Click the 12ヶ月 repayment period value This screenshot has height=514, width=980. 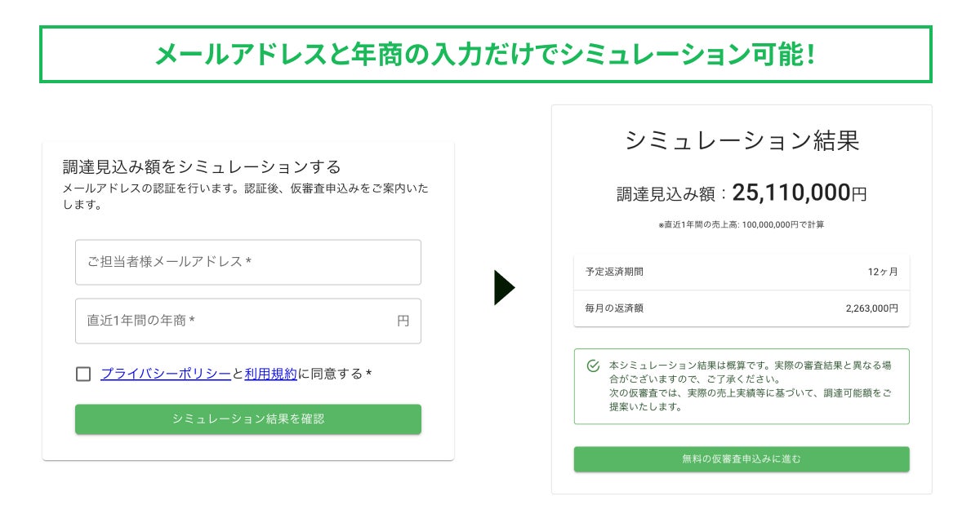coord(882,272)
